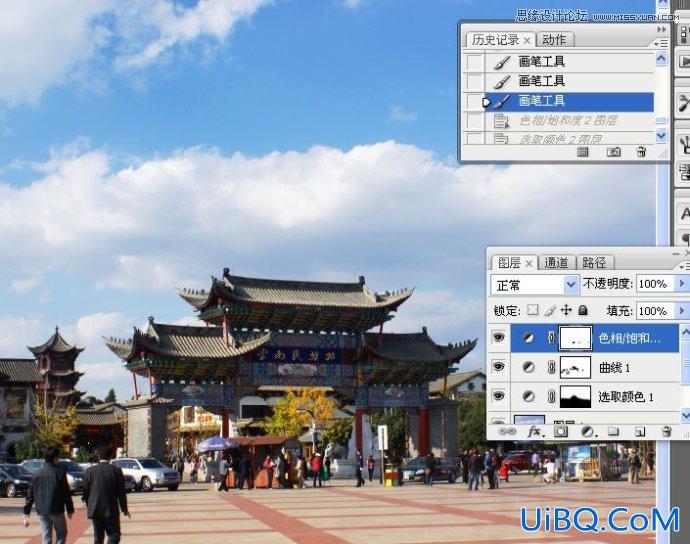Lock image pixels brush icon

pyautogui.click(x=550, y=311)
